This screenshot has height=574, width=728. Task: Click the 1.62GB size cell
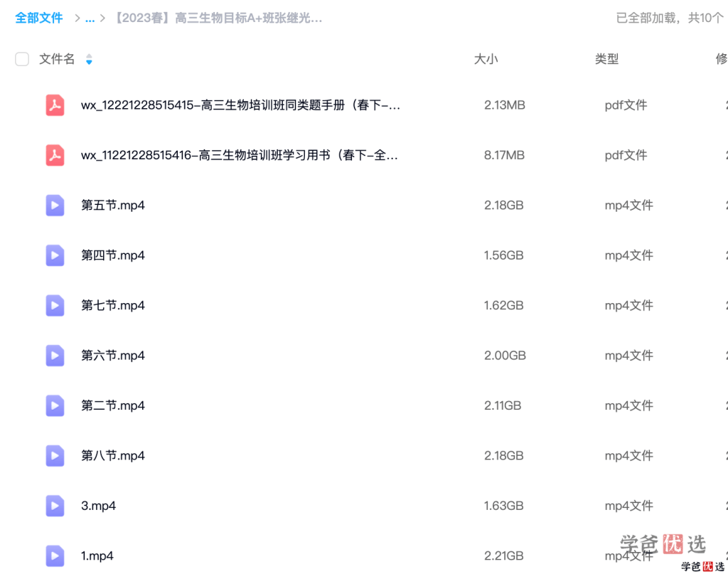coord(504,306)
